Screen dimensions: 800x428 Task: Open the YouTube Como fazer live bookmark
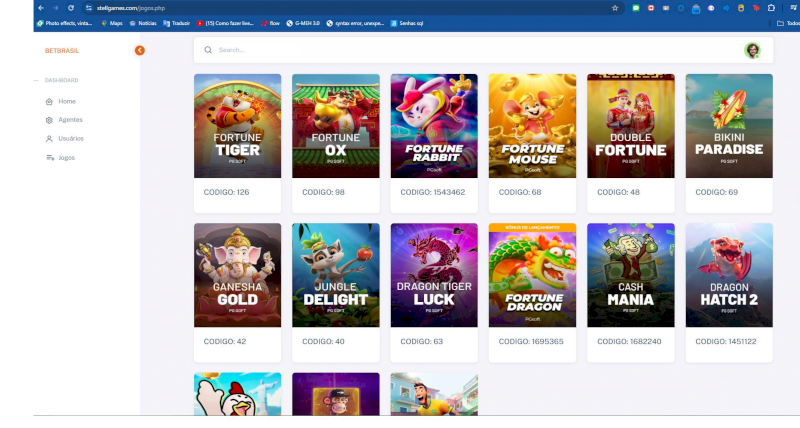point(225,23)
